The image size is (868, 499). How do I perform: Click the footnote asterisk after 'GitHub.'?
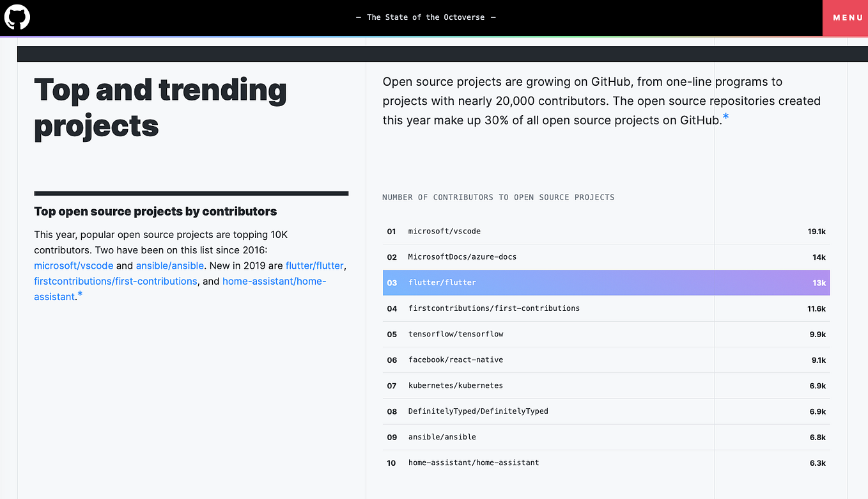point(725,117)
